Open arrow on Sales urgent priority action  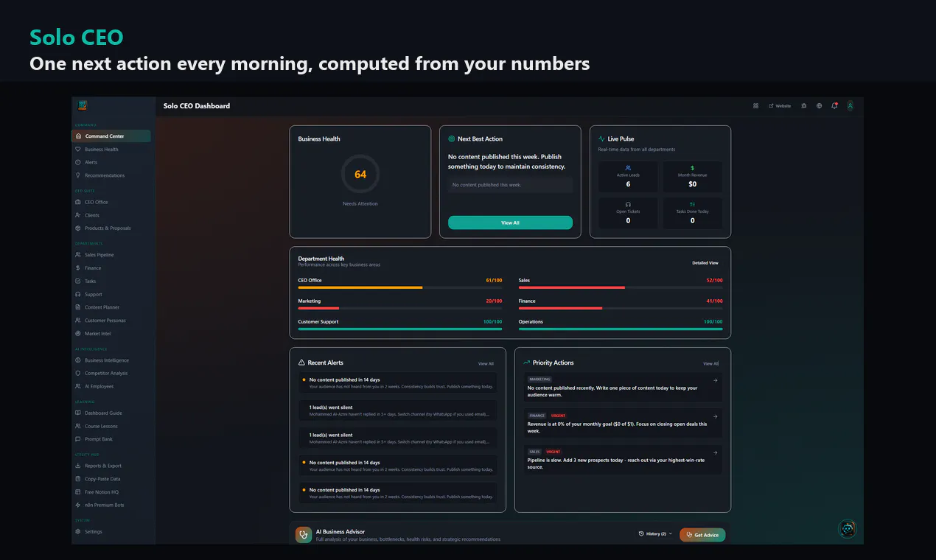[715, 452]
